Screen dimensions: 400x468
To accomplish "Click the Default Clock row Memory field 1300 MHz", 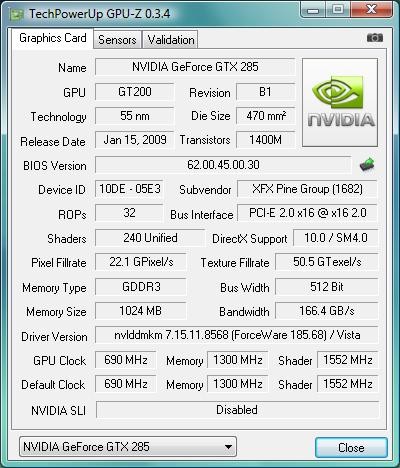I will [237, 384].
